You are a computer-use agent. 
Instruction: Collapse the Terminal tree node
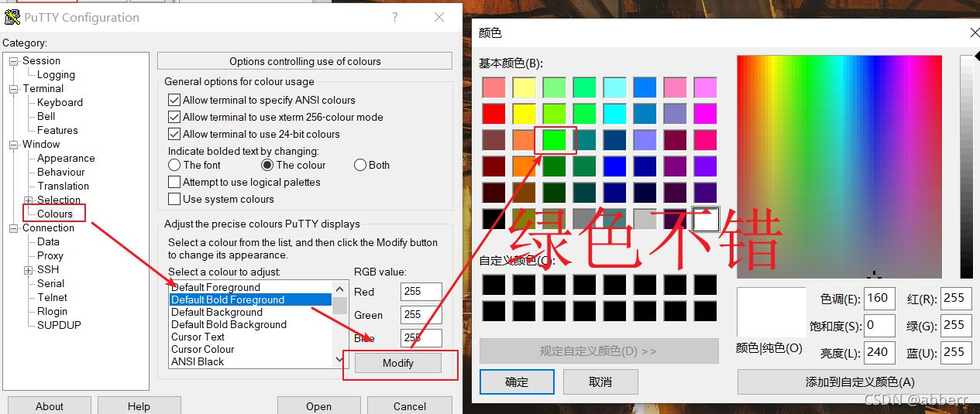coord(13,89)
